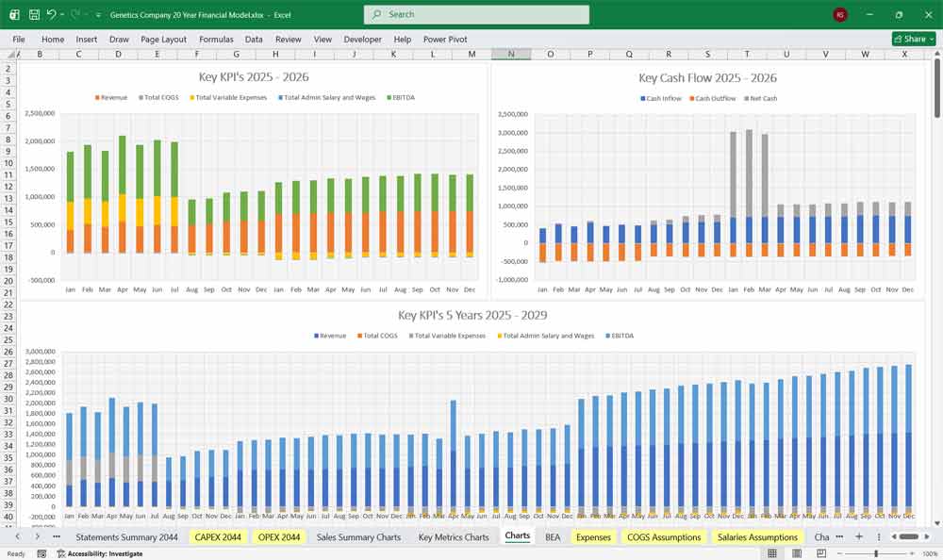Screen dimensions: 943x560
Task: Click the Save icon on Quick Access Toolbar
Action: (32, 14)
